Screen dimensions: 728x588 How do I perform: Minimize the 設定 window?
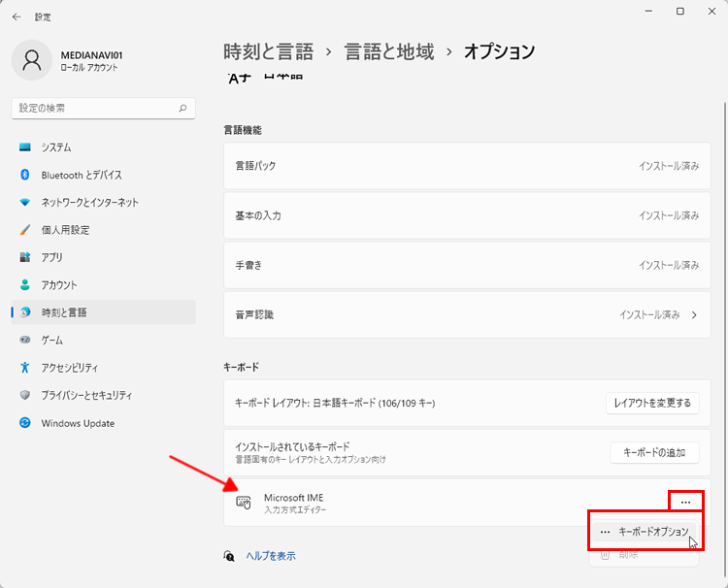point(648,11)
